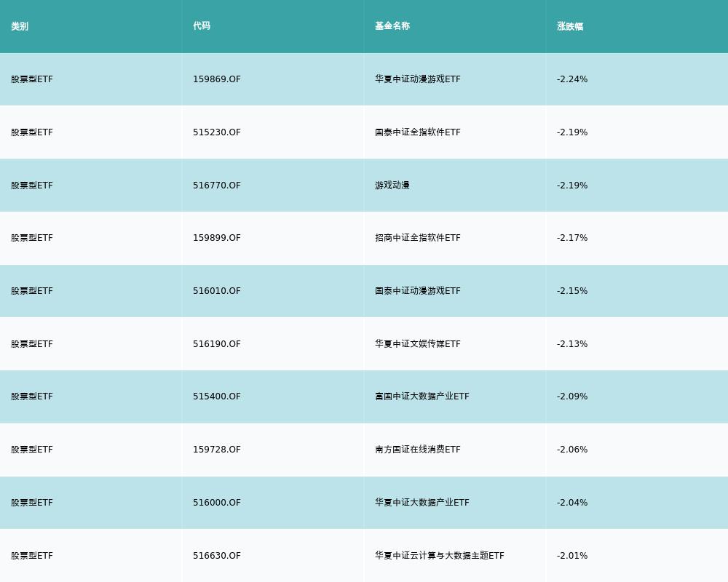This screenshot has width=728, height=582.
Task: Click fund code 159899.OF
Action: point(217,238)
